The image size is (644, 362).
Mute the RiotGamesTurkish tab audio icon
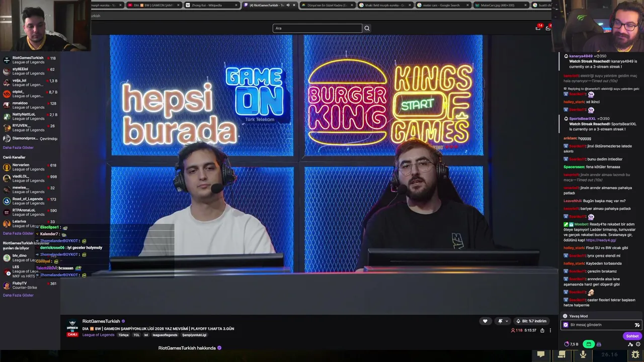[x=288, y=5]
